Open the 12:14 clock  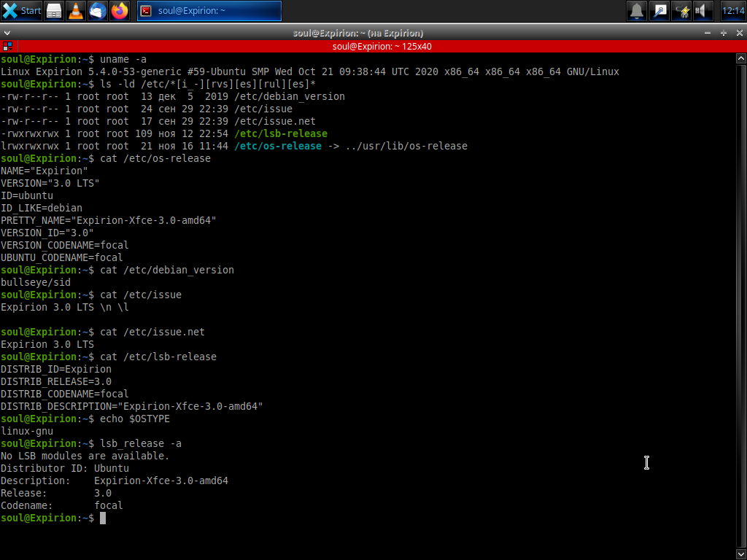pos(733,11)
